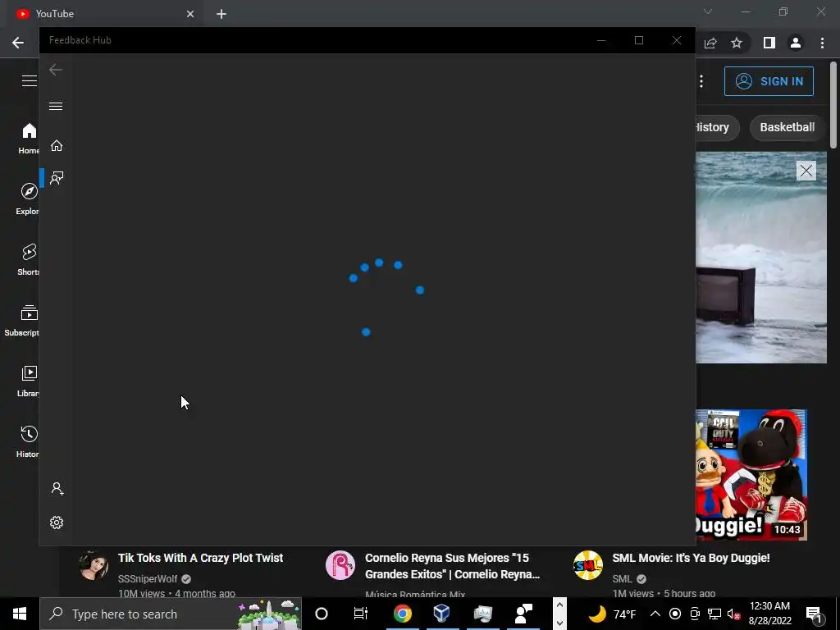Go to YouTube Home in sidebar
This screenshot has height=630, width=840.
pyautogui.click(x=28, y=138)
